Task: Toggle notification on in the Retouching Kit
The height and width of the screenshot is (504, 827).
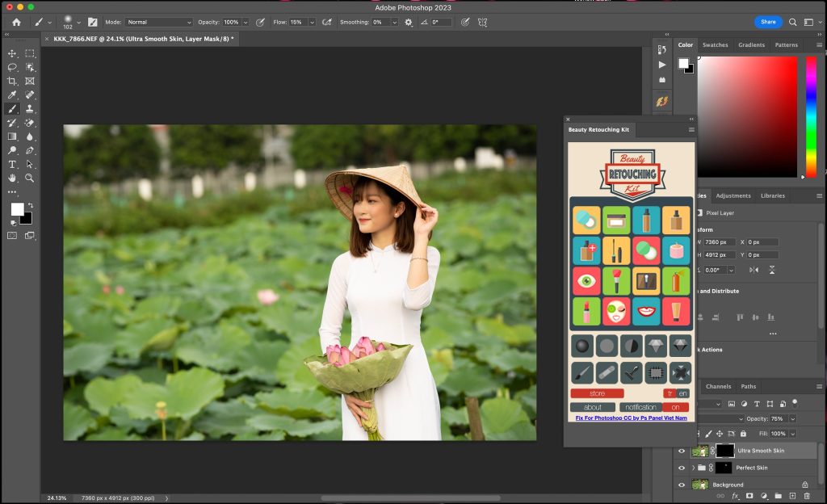Action: pyautogui.click(x=677, y=406)
